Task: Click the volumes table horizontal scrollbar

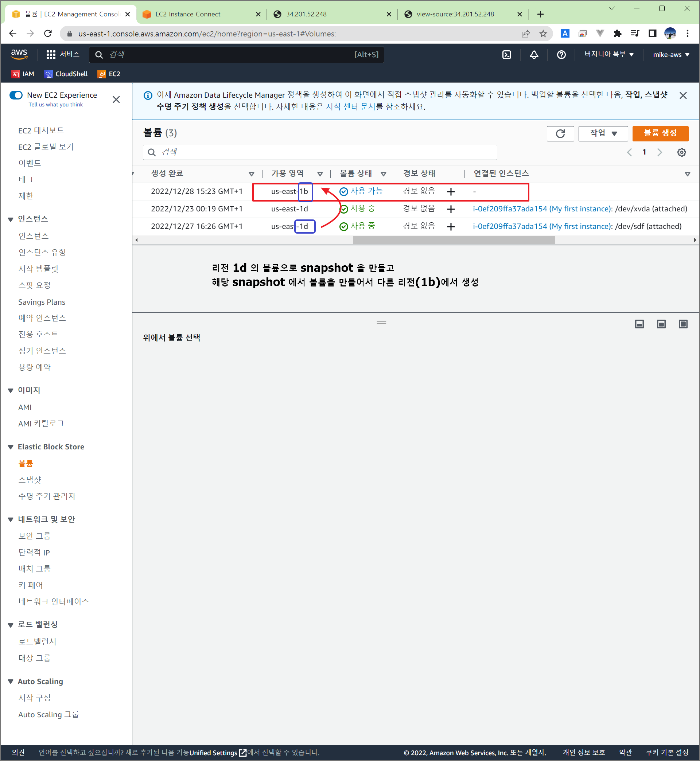Action: [x=454, y=240]
